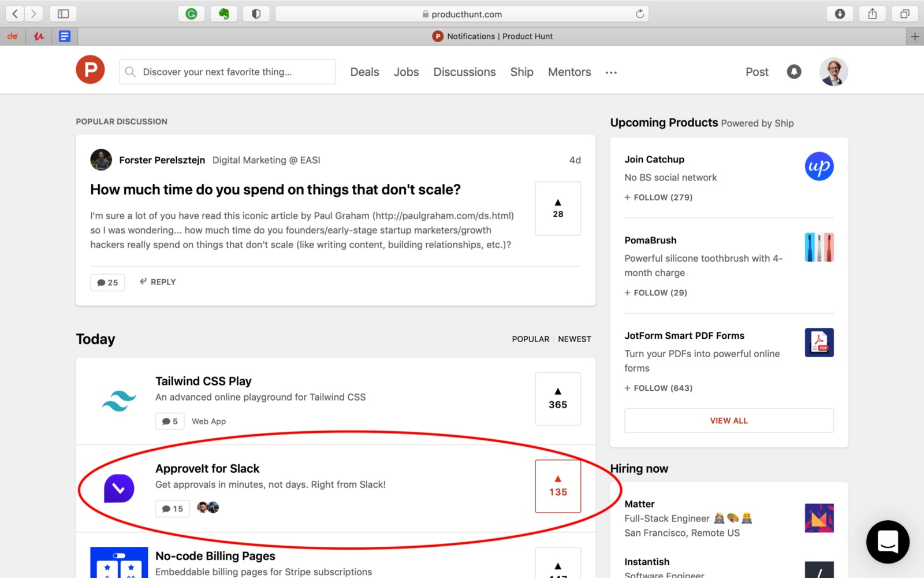Click the producthunt.com address bar
Viewport: 924px width, 578px height.
[462, 14]
